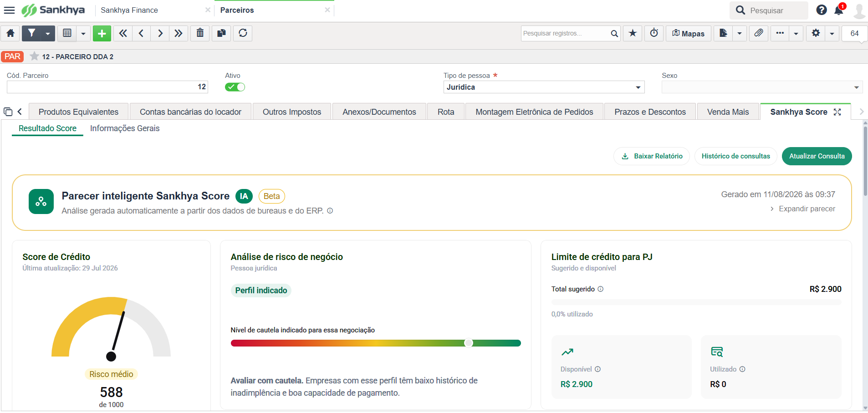Open the help question mark
The image size is (868, 413).
pyautogui.click(x=822, y=10)
